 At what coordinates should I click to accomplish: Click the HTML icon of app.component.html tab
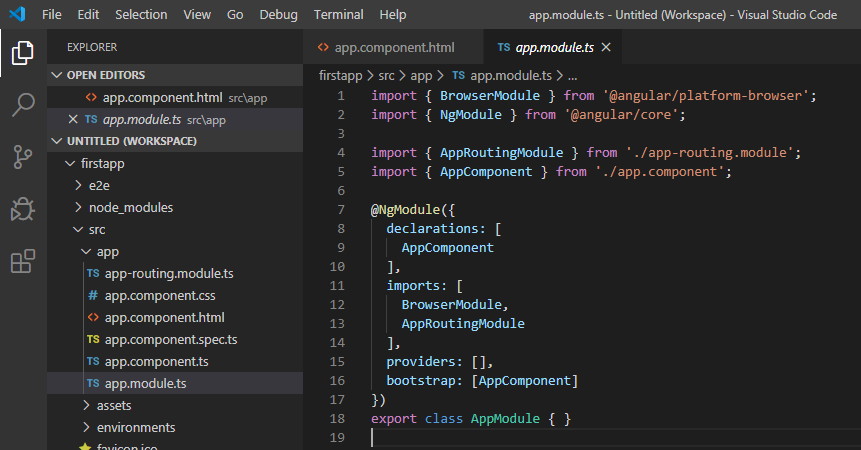tap(323, 47)
